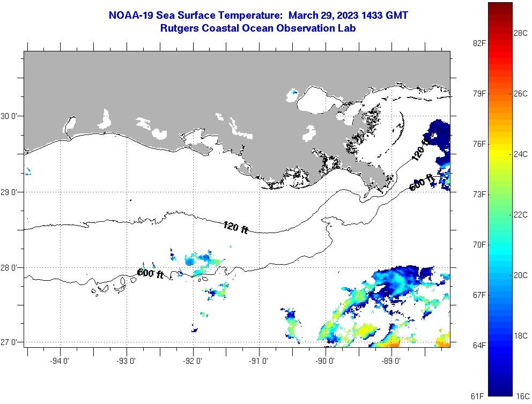Click the '22C' colorbar label
Screen dimensions: 532x404
tap(521, 214)
